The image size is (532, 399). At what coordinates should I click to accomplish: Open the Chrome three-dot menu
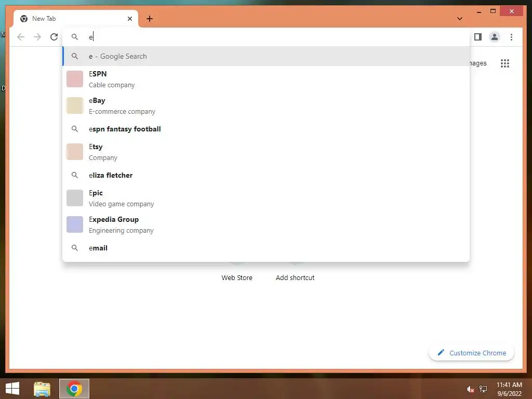coord(511,37)
